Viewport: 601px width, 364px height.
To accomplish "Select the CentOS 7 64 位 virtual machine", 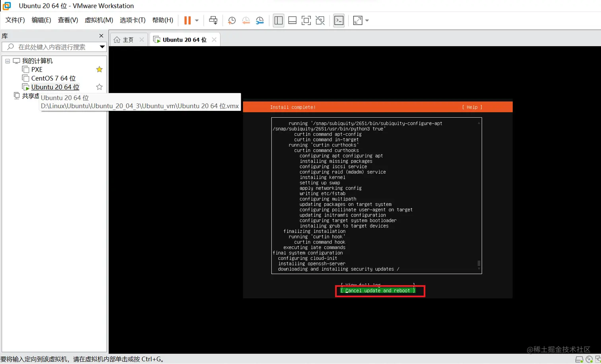I will pyautogui.click(x=53, y=78).
